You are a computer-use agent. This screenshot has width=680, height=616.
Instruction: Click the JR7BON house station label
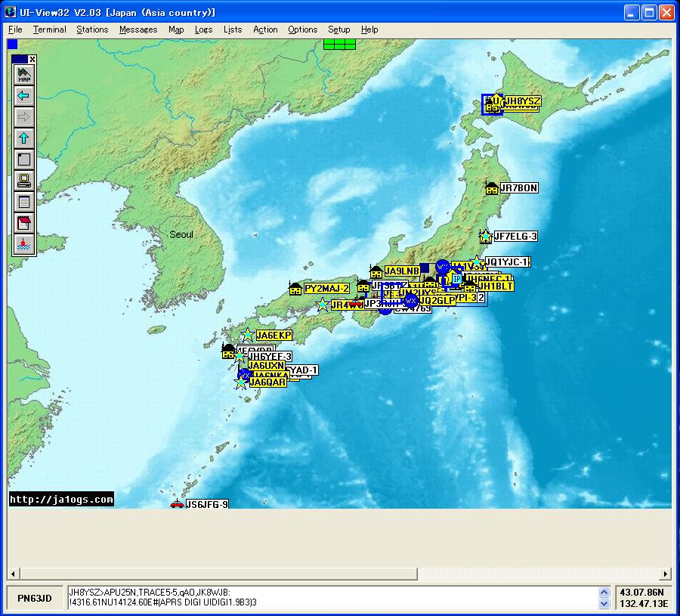coord(519,187)
